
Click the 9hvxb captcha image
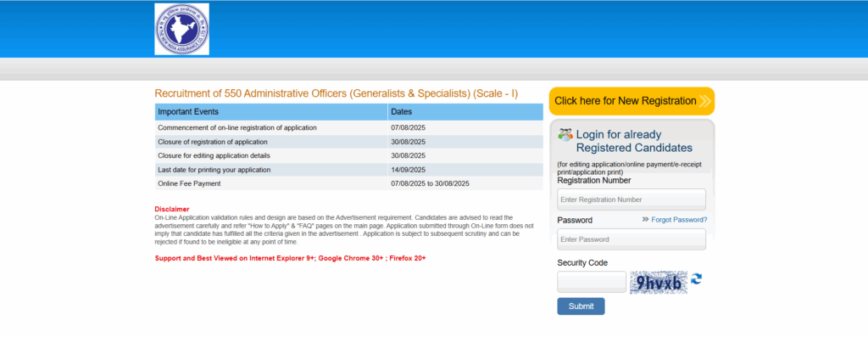[x=659, y=282]
